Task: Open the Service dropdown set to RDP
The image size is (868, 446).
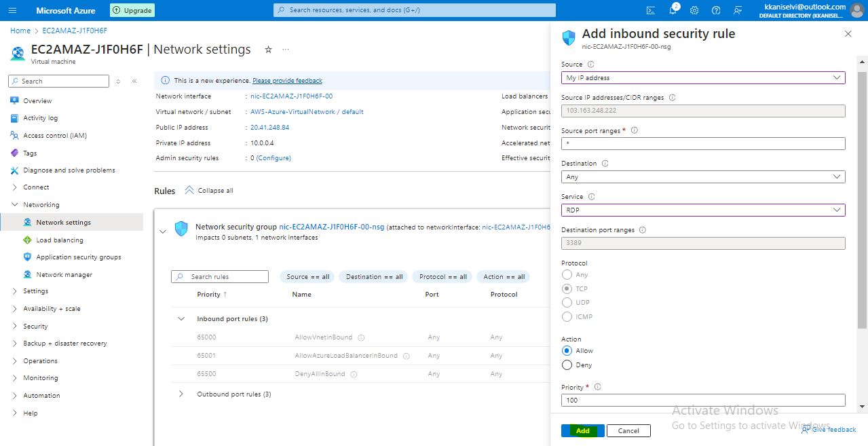Action: 702,210
